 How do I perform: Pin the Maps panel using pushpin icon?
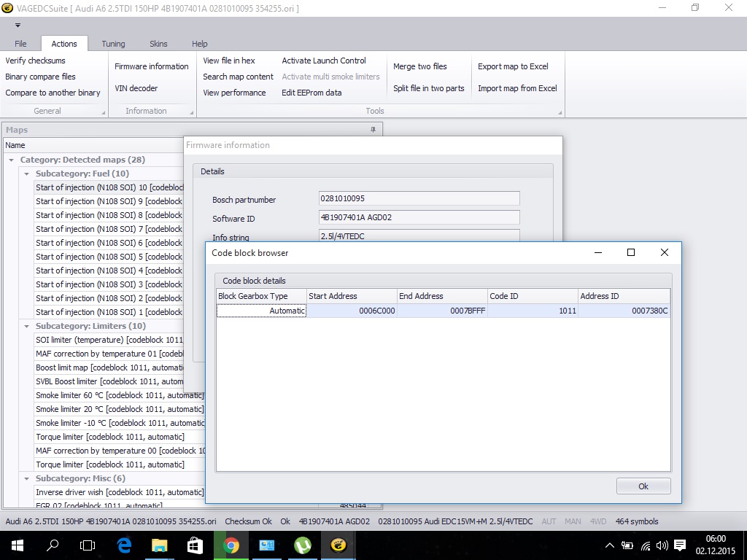[373, 130]
